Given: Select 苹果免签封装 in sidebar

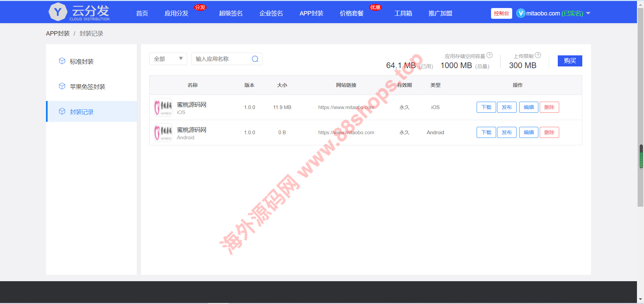Looking at the screenshot, I should 87,87.
